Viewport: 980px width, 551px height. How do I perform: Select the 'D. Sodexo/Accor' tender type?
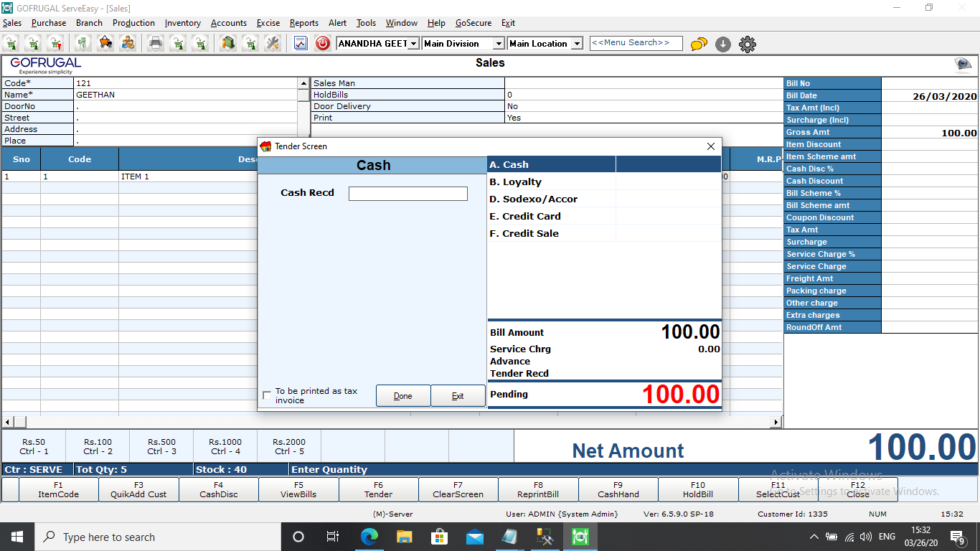[604, 199]
